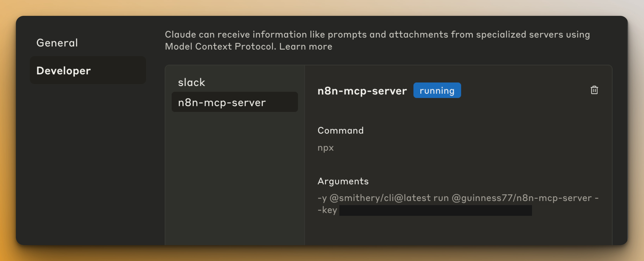Select n8n-mcp-server in the server list

click(x=222, y=102)
